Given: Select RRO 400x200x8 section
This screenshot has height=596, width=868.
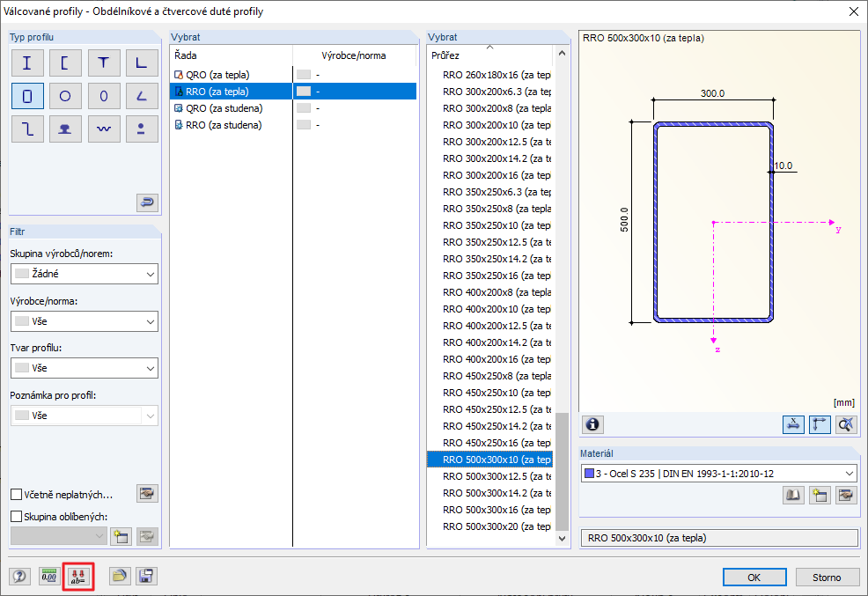Looking at the screenshot, I should tap(490, 292).
